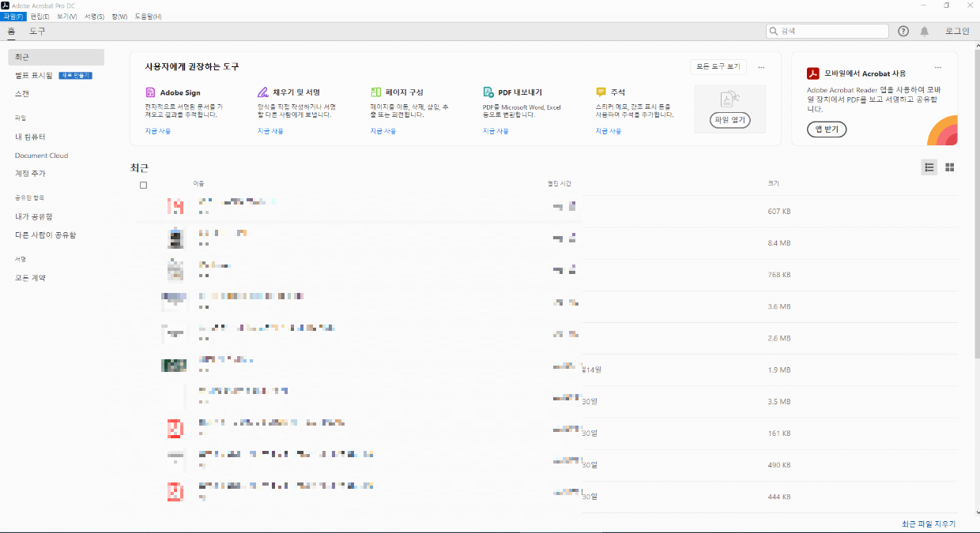The height and width of the screenshot is (533, 980).
Task: Select the file row sized 490 KB
Action: (545, 464)
